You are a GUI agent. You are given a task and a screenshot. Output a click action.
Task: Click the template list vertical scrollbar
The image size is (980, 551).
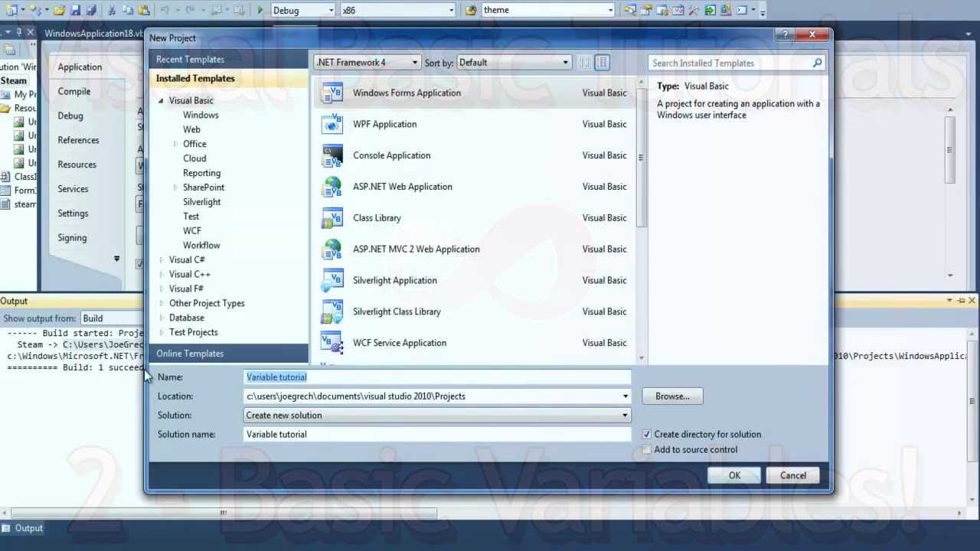[642, 157]
